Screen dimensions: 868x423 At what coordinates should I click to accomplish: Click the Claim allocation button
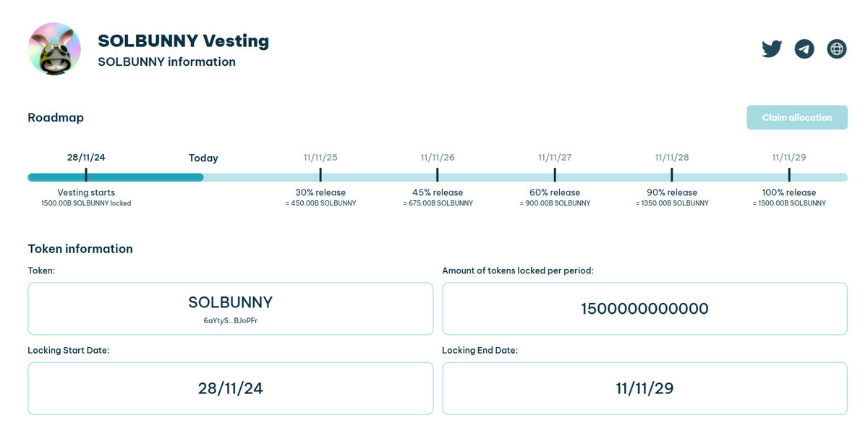point(797,117)
